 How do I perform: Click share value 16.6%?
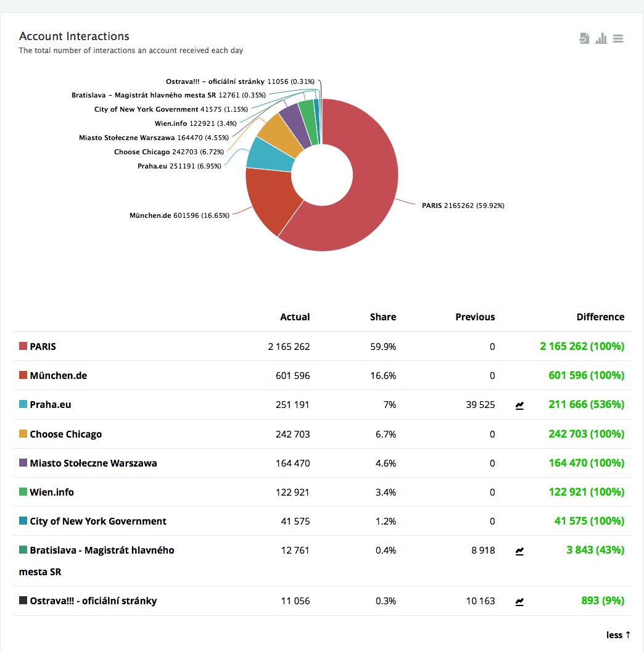pyautogui.click(x=383, y=376)
